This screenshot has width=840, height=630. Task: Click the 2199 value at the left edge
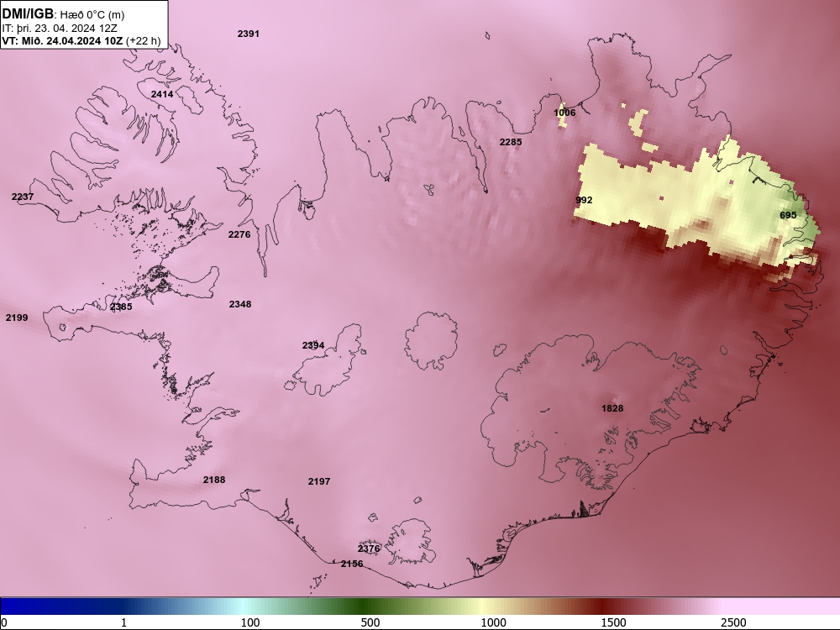pyautogui.click(x=17, y=318)
